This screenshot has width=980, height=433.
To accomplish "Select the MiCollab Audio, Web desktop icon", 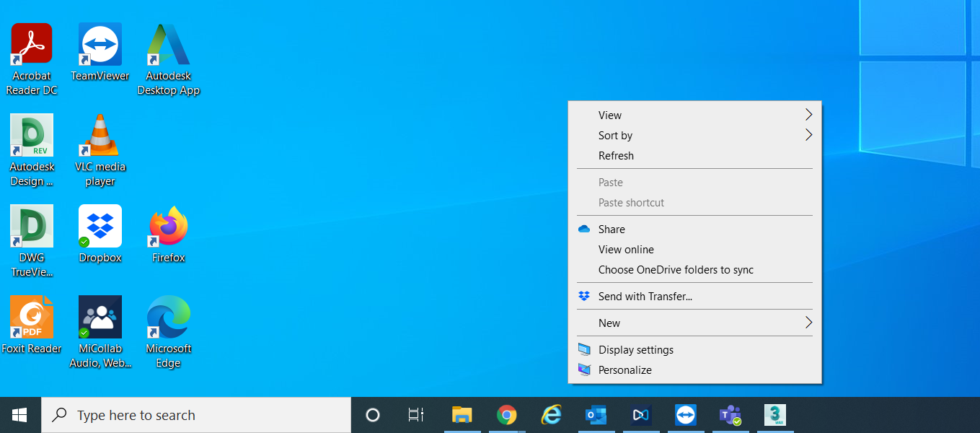I will tap(100, 332).
